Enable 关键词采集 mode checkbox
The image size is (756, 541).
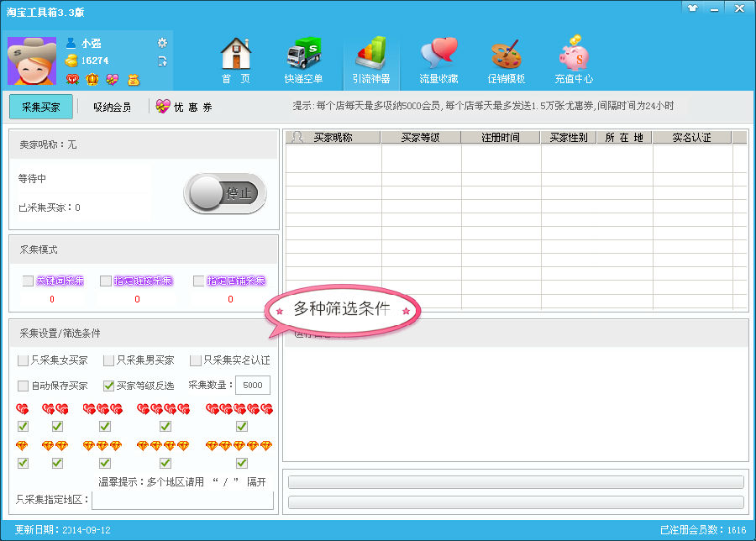click(29, 281)
